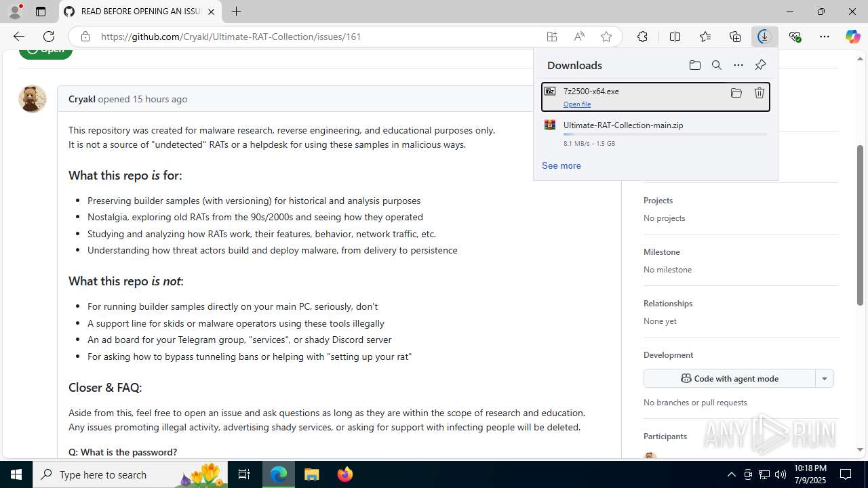
Task: Click the Projects sidebar heading
Action: [658, 201]
